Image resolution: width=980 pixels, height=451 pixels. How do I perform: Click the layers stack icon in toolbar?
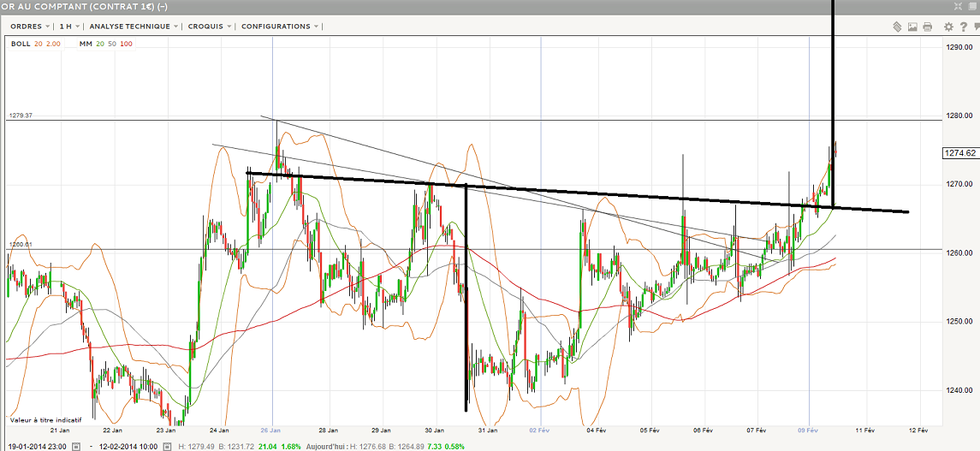pyautogui.click(x=897, y=27)
